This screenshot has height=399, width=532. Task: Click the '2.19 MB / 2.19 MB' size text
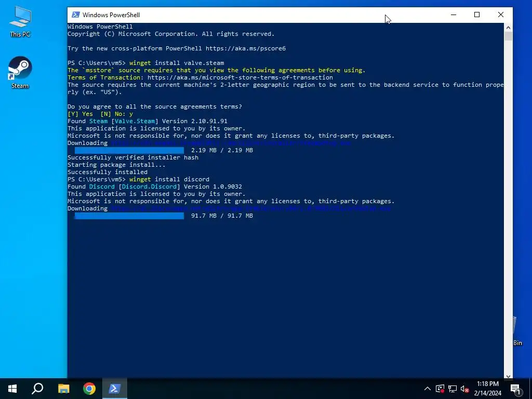(222, 150)
